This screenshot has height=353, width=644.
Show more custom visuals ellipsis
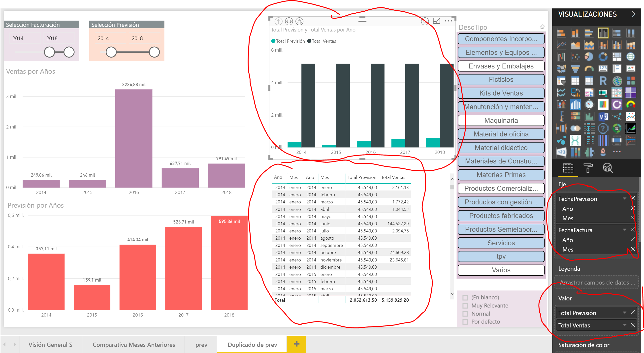point(617,152)
